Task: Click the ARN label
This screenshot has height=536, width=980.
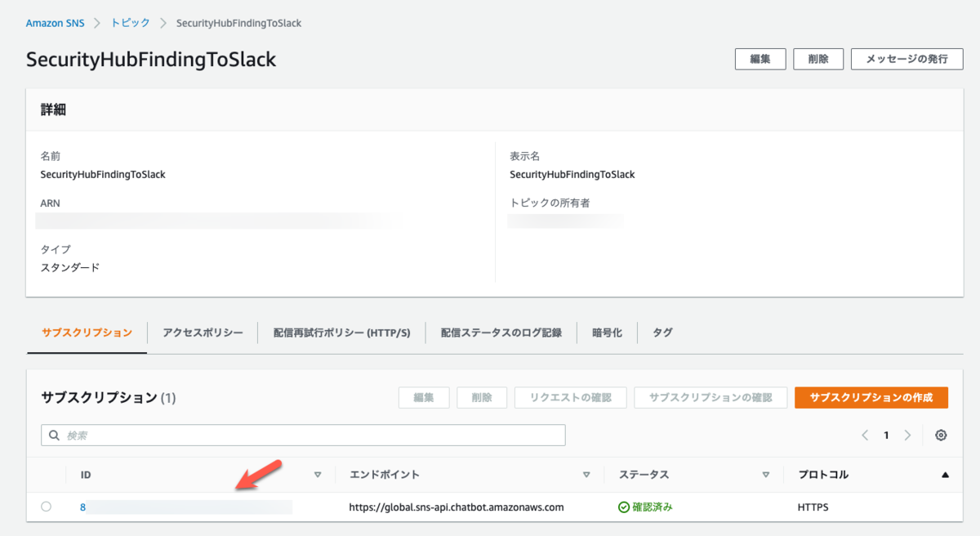Action: 50,203
